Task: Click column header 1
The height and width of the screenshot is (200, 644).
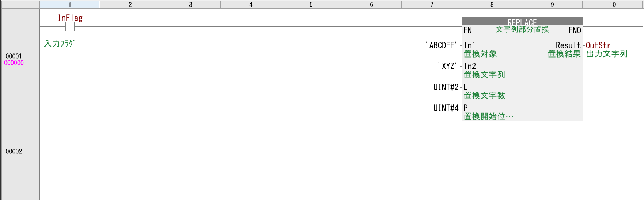Action: point(70,5)
